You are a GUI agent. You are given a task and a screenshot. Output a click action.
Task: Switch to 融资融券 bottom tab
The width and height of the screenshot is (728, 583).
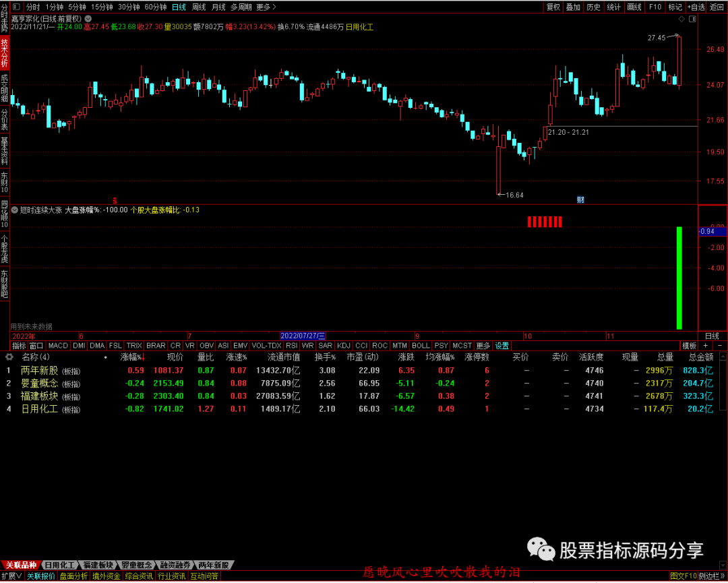tap(175, 565)
